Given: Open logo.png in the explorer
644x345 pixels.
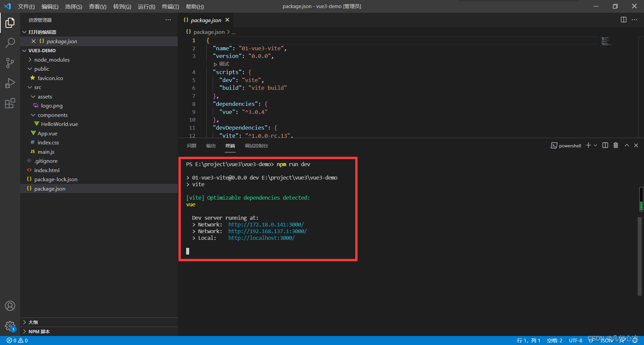Looking at the screenshot, I should (99, 106).
